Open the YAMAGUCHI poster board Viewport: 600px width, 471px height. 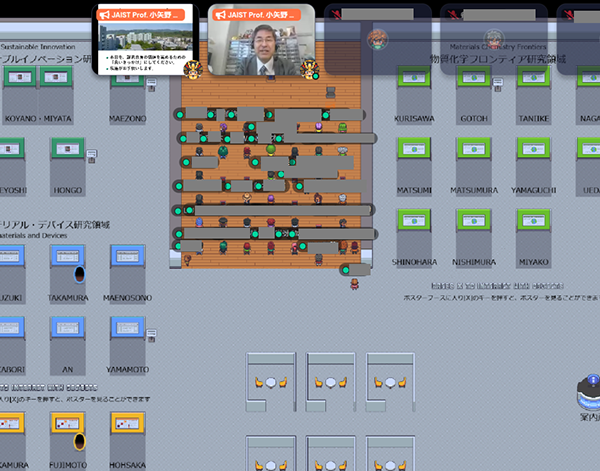coord(533,148)
